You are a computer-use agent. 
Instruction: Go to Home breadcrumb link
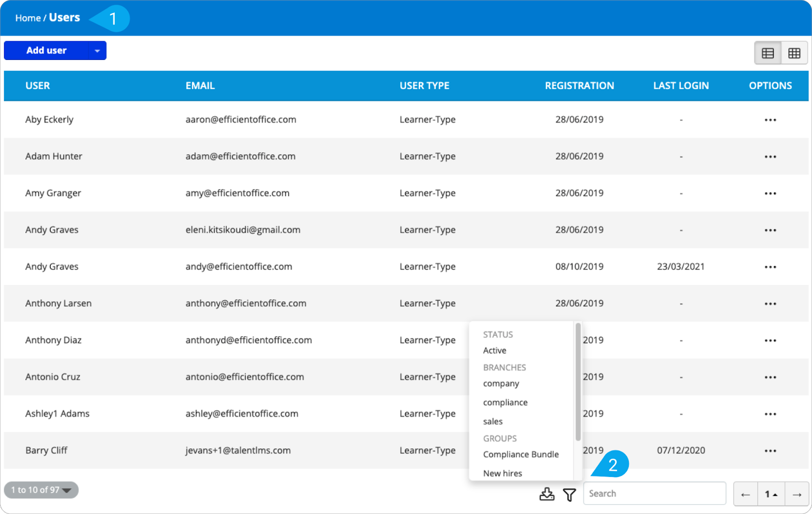coord(27,18)
